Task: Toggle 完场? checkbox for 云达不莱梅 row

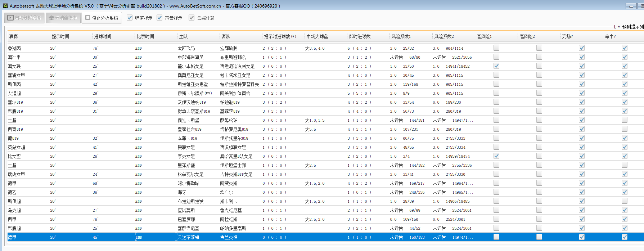Action: click(x=581, y=237)
